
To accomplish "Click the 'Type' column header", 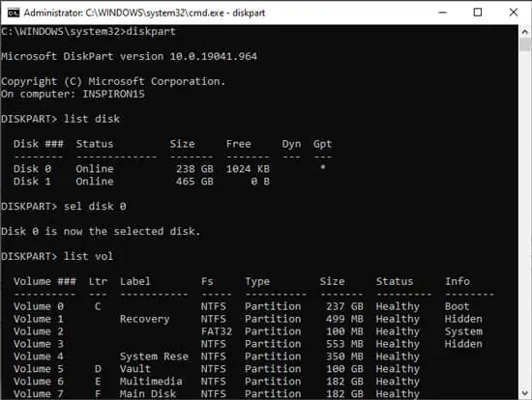I will [257, 282].
